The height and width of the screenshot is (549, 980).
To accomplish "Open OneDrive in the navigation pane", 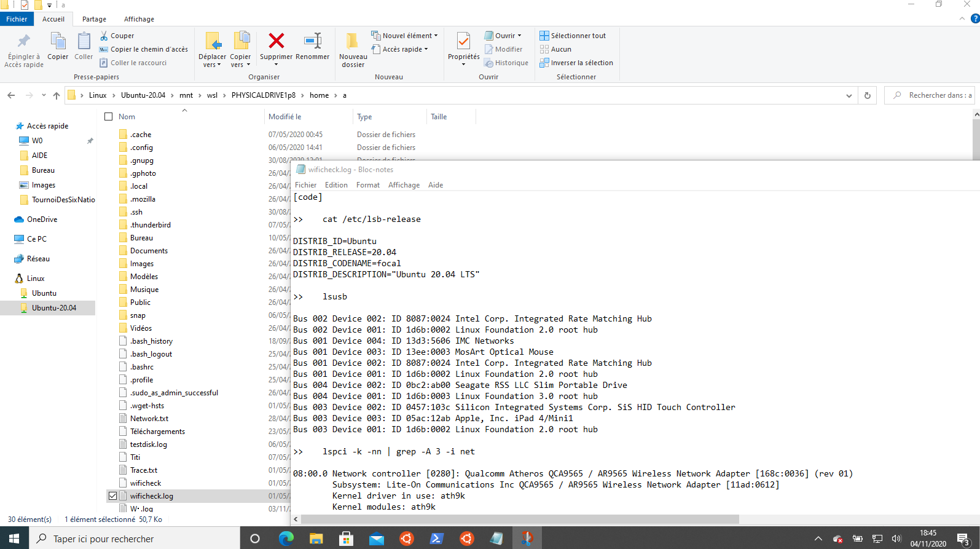I will pos(42,219).
